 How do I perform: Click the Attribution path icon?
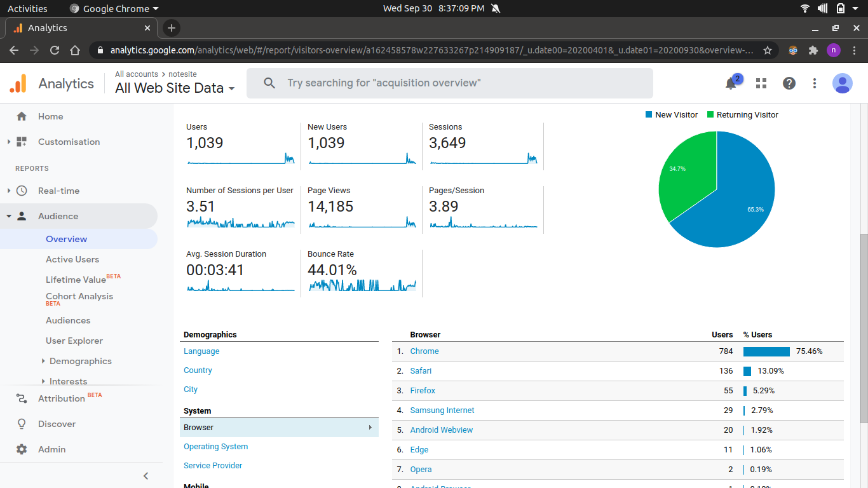22,398
